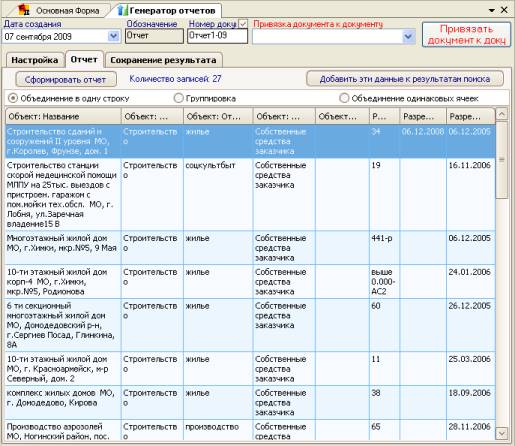Select row 10-ти этажный жилой дом корп-4

250,282
